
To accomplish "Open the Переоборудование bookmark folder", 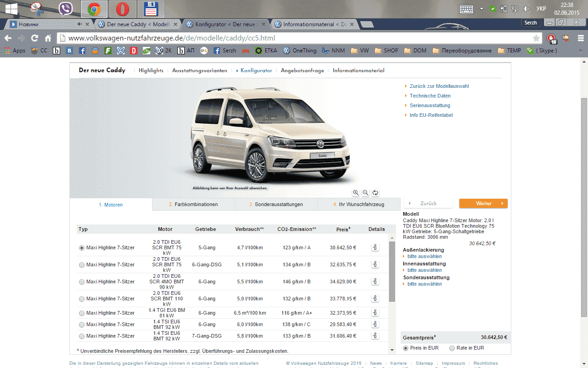I will (x=462, y=51).
